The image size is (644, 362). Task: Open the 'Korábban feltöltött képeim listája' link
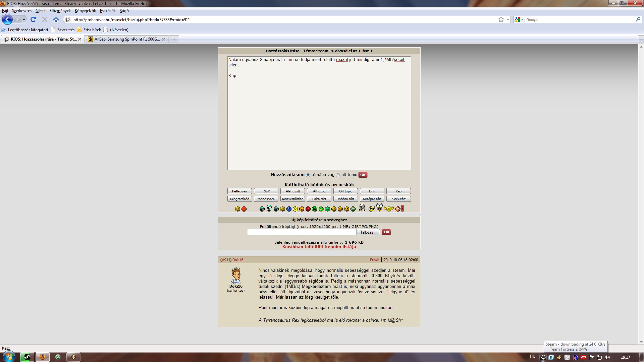coord(319,247)
